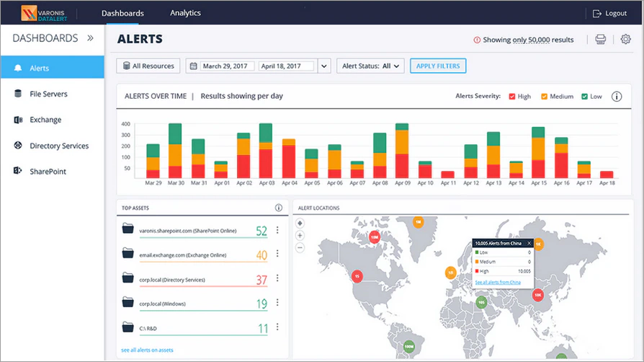The height and width of the screenshot is (362, 644).
Task: Open 'See all alerts from China' link
Action: pyautogui.click(x=498, y=282)
